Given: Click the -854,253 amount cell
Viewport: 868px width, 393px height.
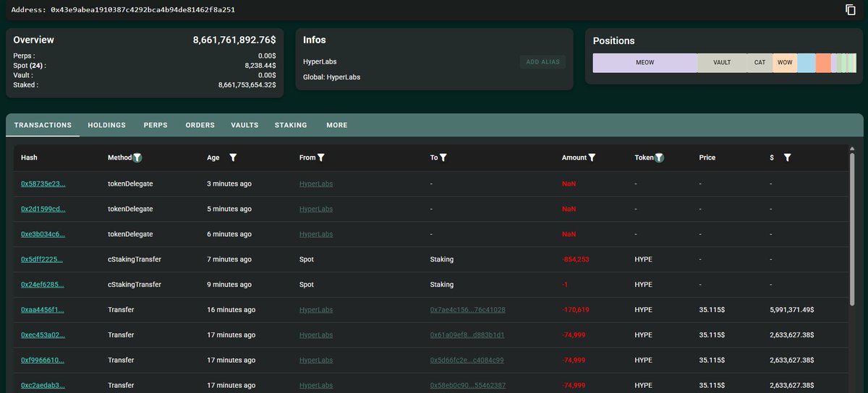Looking at the screenshot, I should [575, 259].
